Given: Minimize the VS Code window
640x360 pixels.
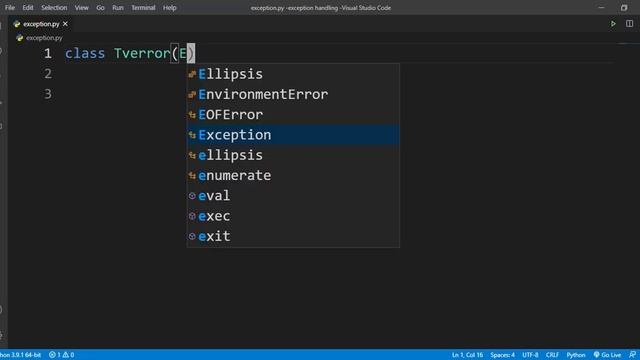Looking at the screenshot, I should (601, 8).
